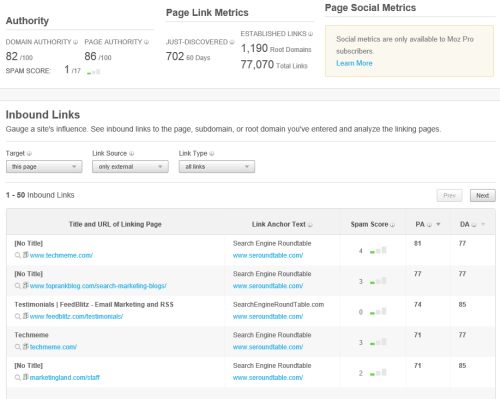Click the '702 60 Days' value
Viewport: 500px width, 399px height.
pos(188,57)
